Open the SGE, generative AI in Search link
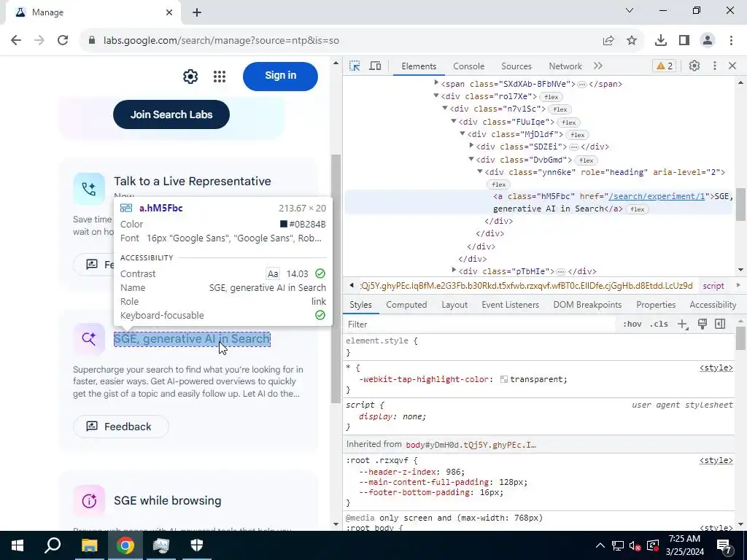 coord(192,339)
